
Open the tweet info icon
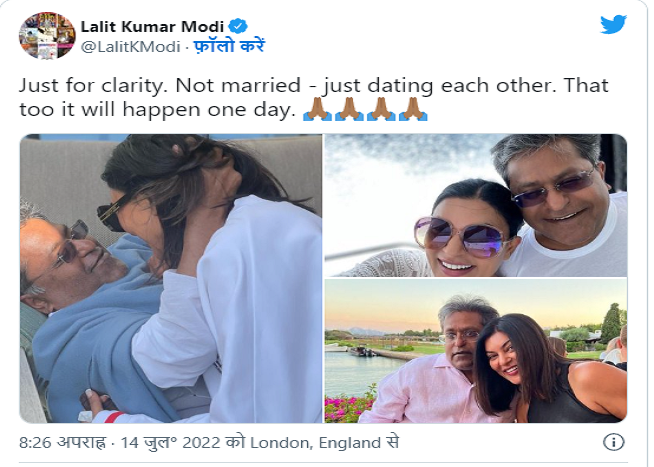coord(614,442)
